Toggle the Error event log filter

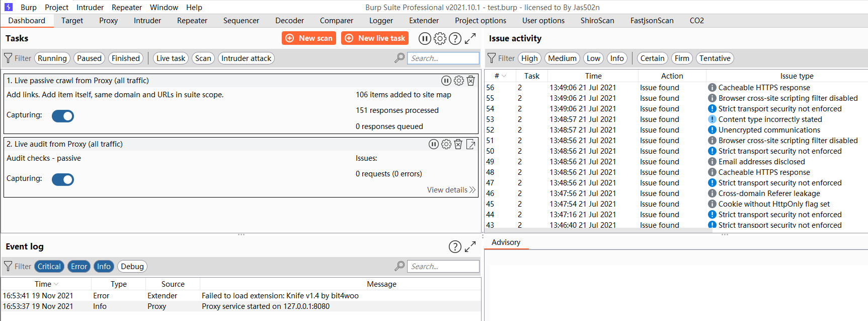click(79, 267)
